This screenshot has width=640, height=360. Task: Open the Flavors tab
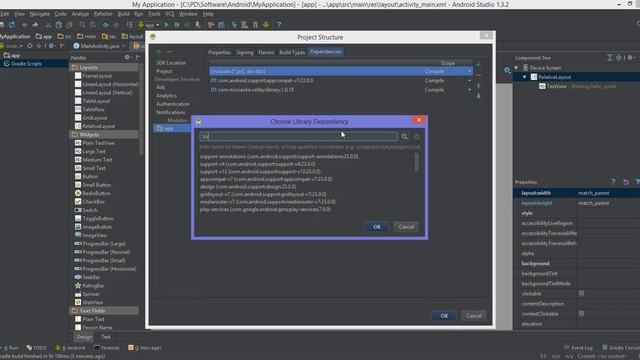pyautogui.click(x=266, y=52)
